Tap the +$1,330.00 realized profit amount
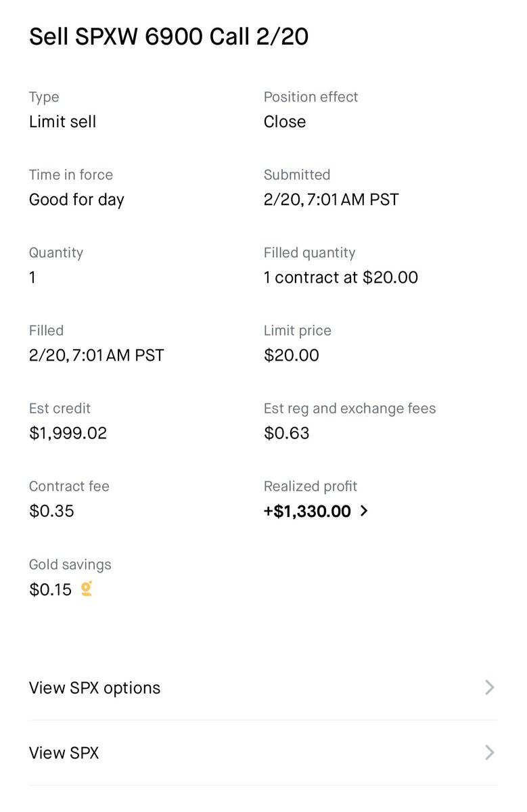The height and width of the screenshot is (812, 527). coord(307,511)
